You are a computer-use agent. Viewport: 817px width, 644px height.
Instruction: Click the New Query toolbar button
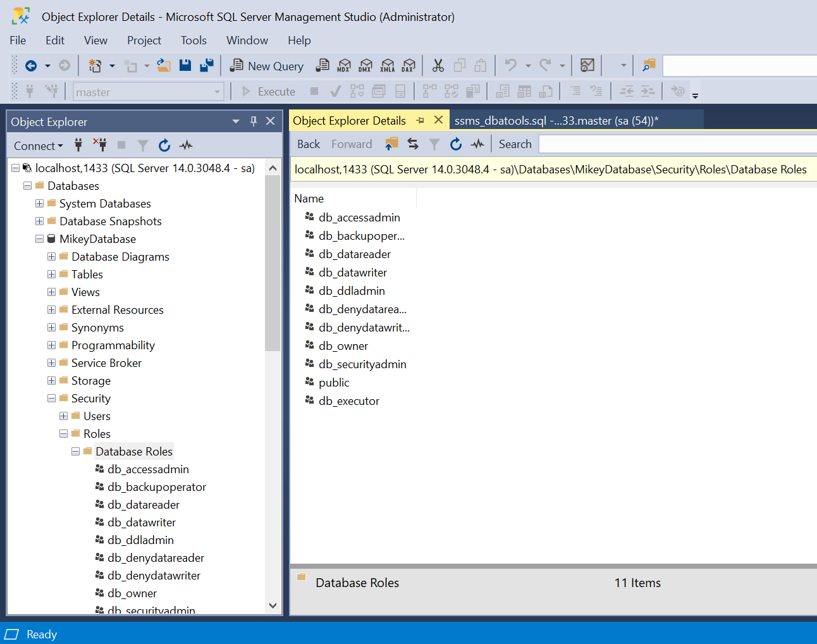point(267,66)
